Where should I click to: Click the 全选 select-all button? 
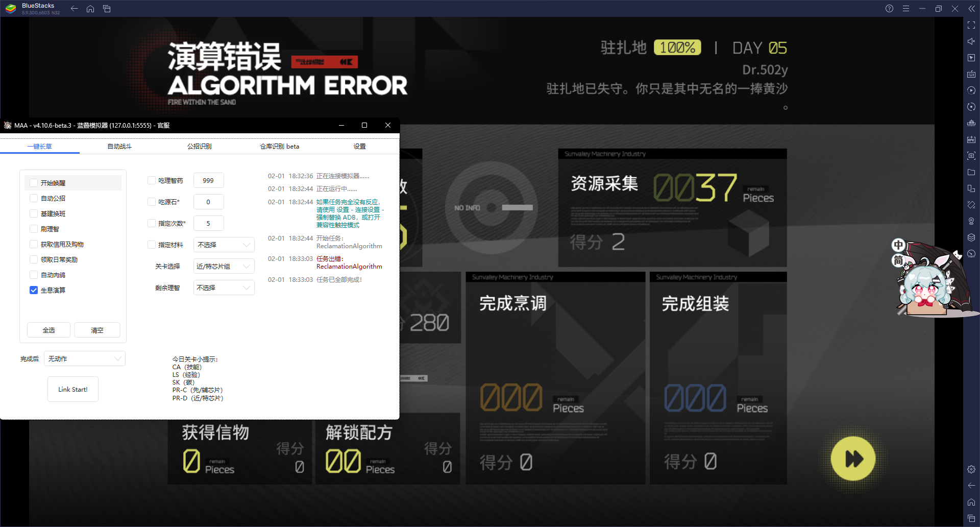(x=48, y=330)
